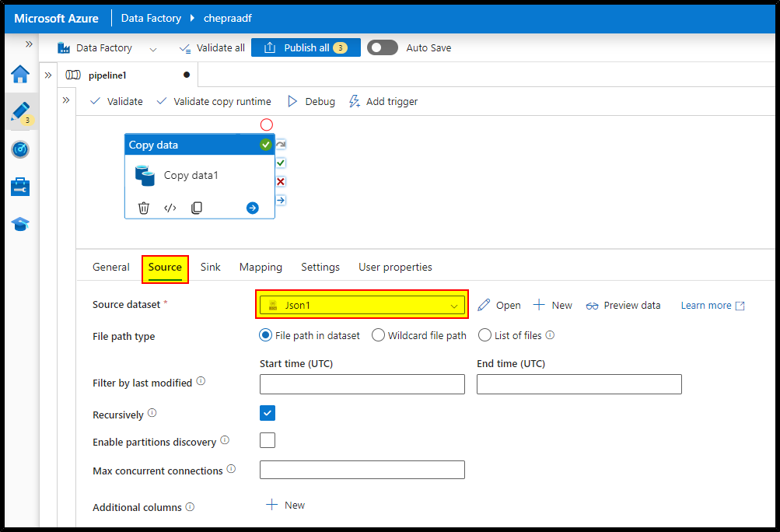The image size is (780, 532).
Task: Click the green validation checkmark on Copy data
Action: (x=266, y=145)
